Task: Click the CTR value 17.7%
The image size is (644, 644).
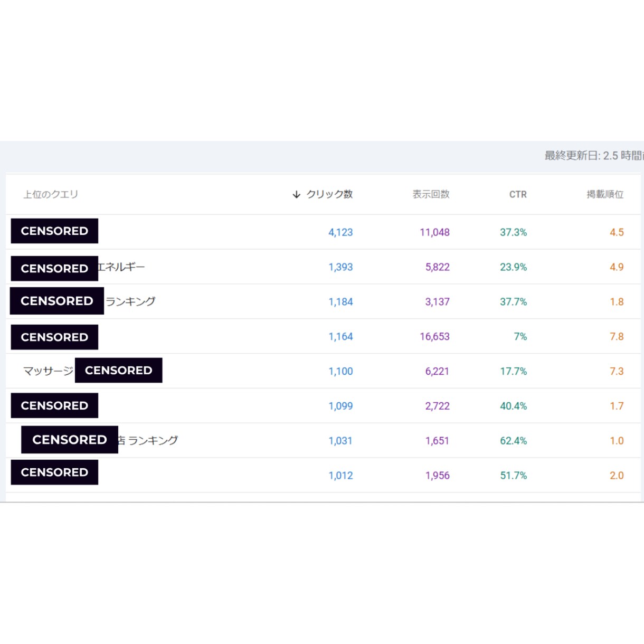Action: point(513,372)
